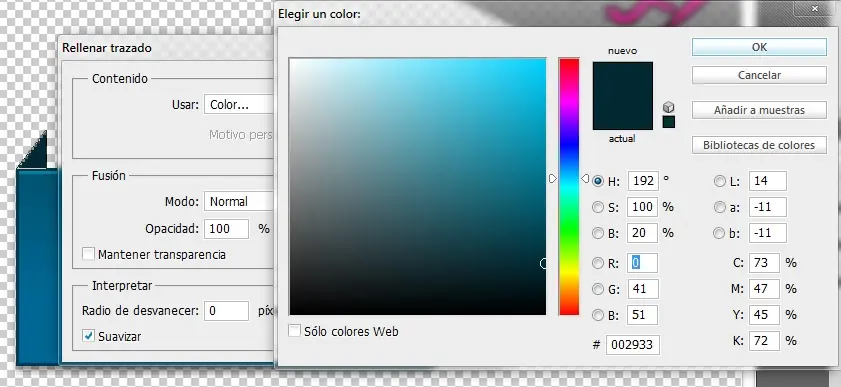The height and width of the screenshot is (387, 841).
Task: Select the B brightness radio button
Action: [x=598, y=233]
